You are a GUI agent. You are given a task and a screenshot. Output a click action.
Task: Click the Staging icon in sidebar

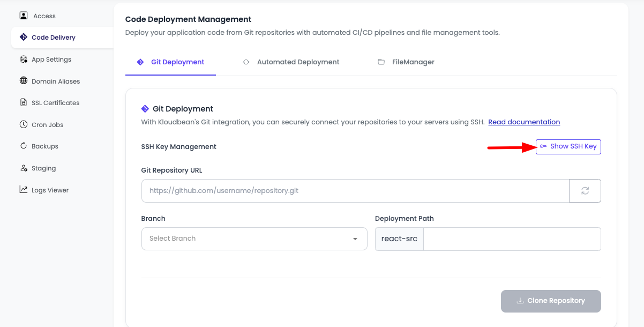[x=24, y=168]
